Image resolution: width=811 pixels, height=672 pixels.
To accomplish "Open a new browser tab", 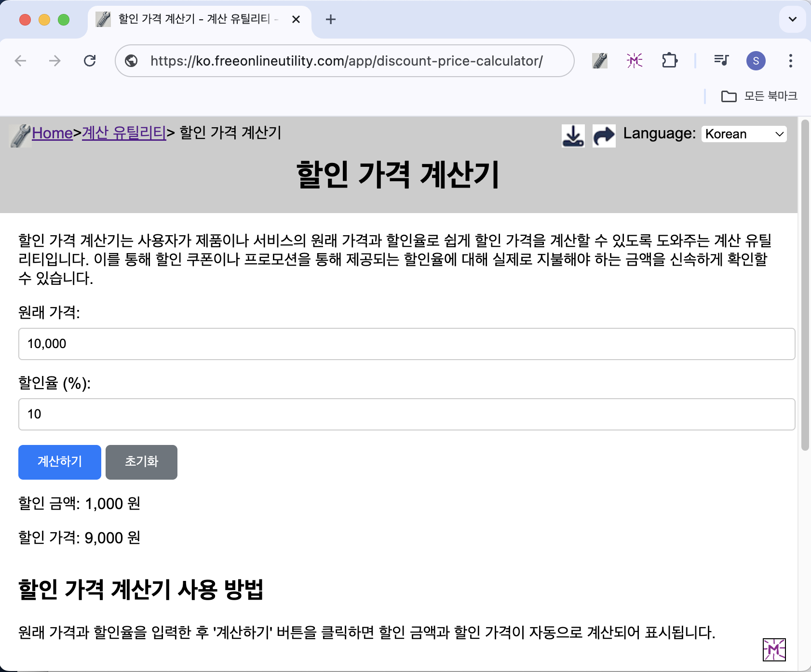I will pyautogui.click(x=330, y=19).
